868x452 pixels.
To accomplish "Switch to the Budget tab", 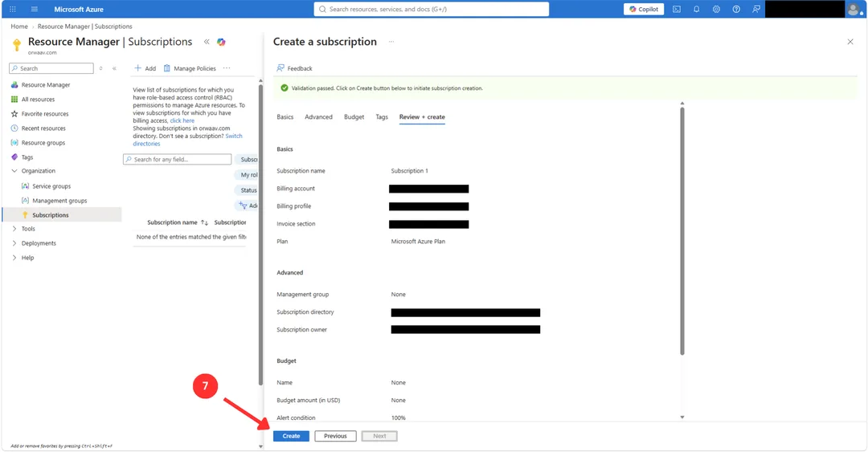I will pos(354,116).
